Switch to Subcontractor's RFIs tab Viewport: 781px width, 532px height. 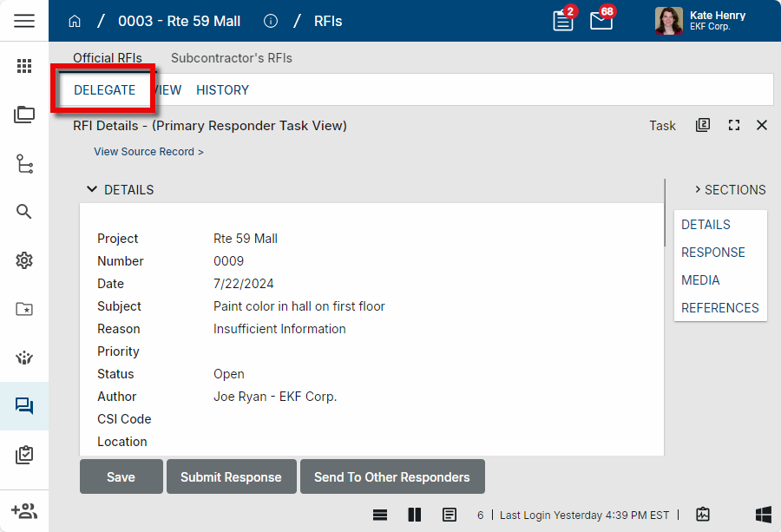[231, 58]
